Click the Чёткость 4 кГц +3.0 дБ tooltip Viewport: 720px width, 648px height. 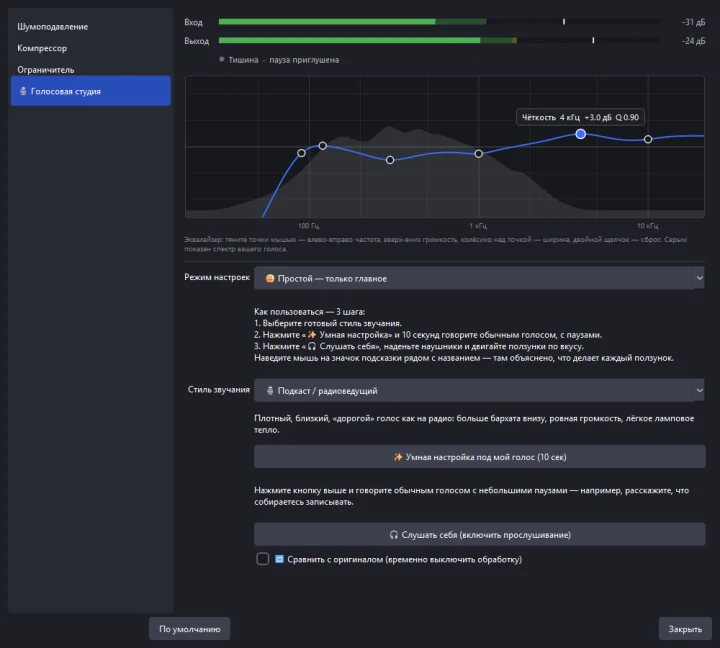tap(580, 117)
